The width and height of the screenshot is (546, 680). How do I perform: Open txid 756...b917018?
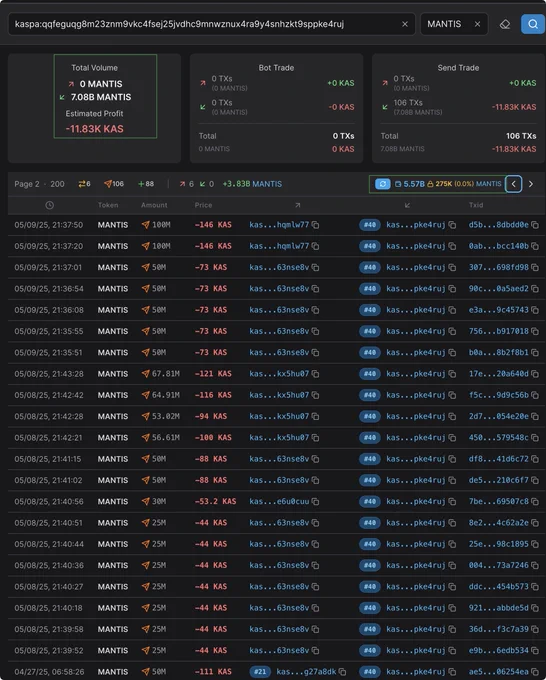tap(498, 331)
